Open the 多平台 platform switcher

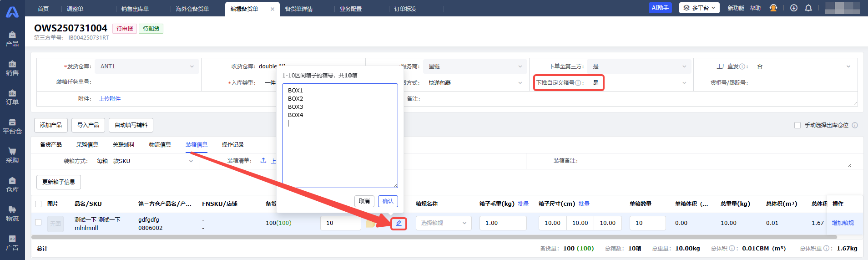699,8
